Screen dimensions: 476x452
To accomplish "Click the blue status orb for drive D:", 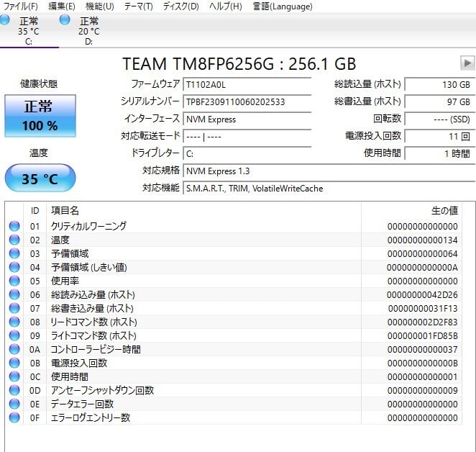I will 65,20.
